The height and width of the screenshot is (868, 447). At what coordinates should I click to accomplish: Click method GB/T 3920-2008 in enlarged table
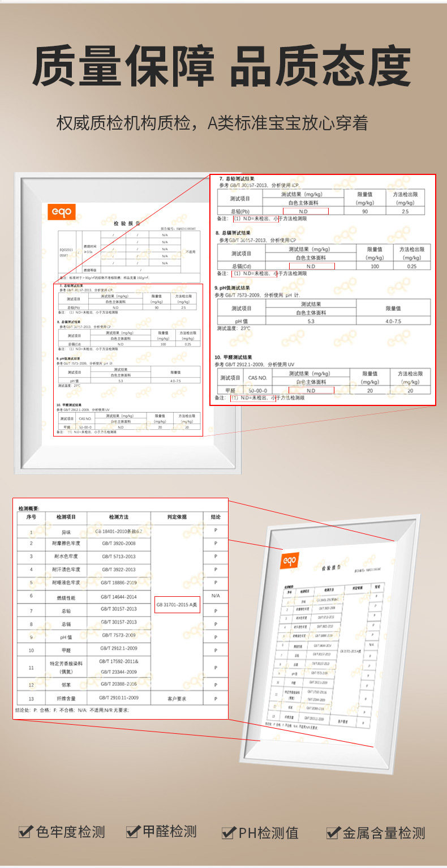[x=118, y=543]
